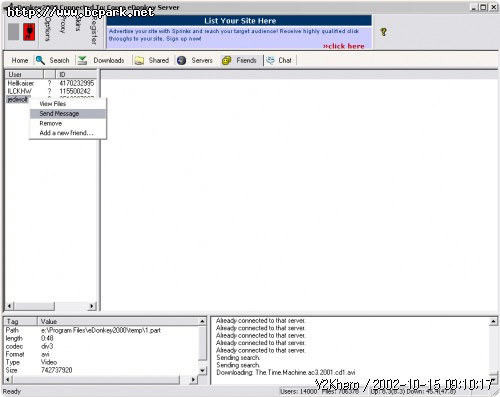Click the Type value Video
Viewport: 500px width, 397px height.
[x=49, y=362]
